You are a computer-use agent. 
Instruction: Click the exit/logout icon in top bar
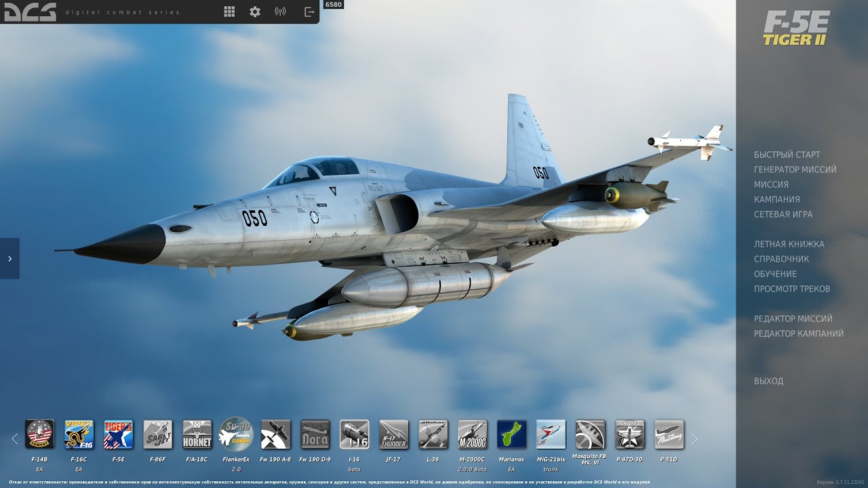point(309,12)
